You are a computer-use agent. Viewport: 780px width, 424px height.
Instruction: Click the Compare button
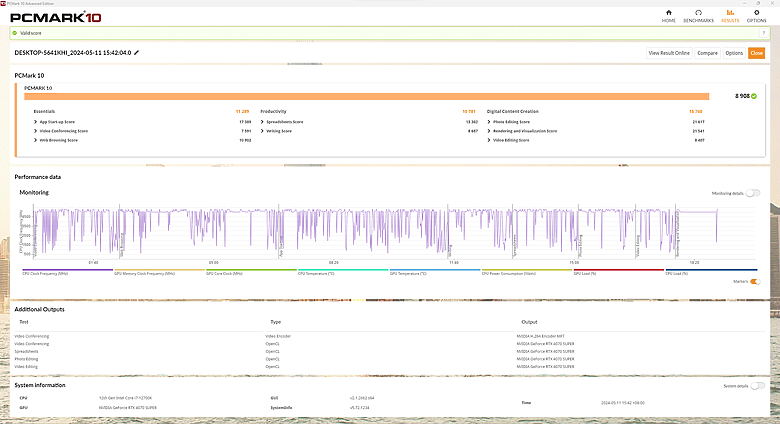click(707, 53)
